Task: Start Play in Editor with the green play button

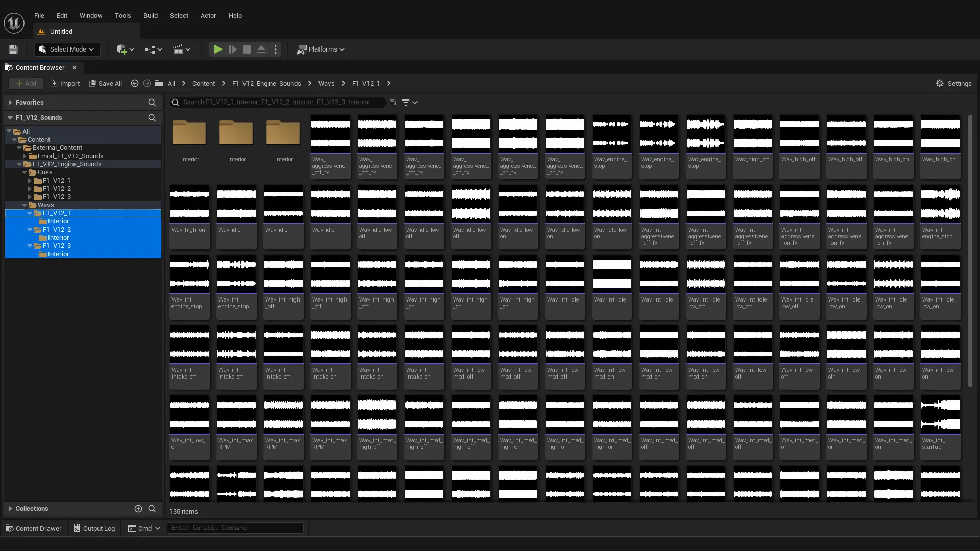Action: [218, 49]
